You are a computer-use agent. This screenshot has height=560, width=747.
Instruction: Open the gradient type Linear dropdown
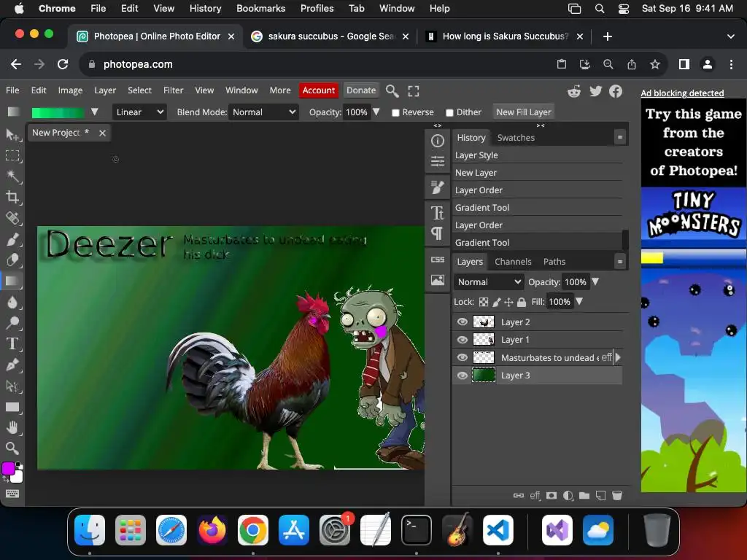[139, 112]
